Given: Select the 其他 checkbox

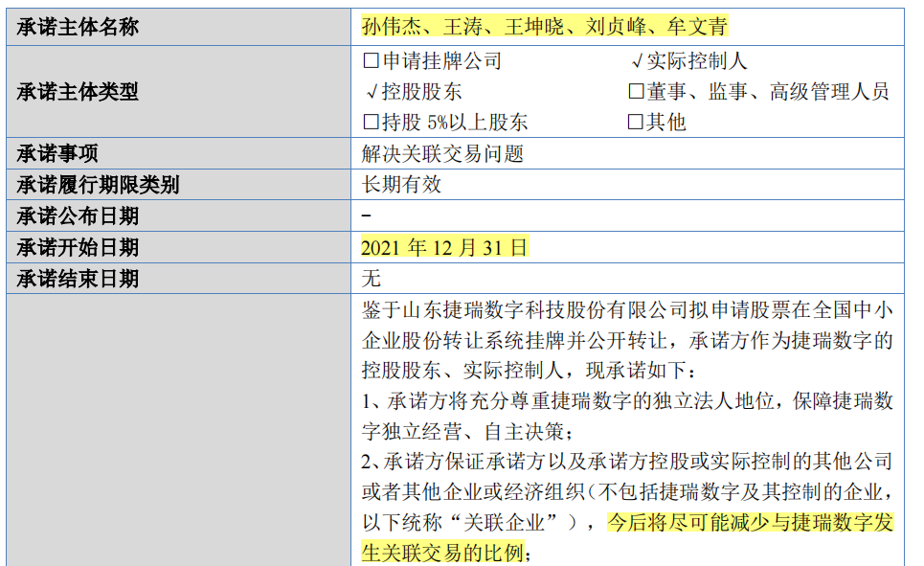Looking at the screenshot, I should pos(636,122).
